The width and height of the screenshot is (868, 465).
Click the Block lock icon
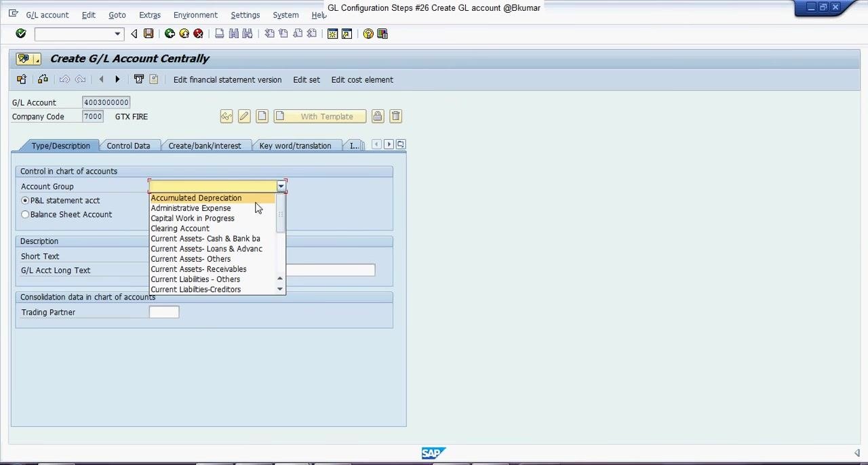click(378, 117)
